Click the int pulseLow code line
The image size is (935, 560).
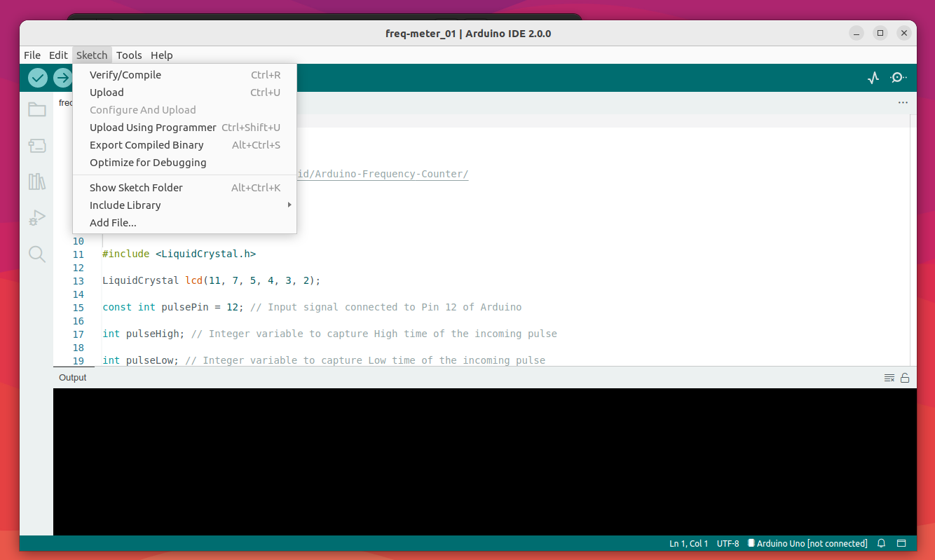click(324, 361)
